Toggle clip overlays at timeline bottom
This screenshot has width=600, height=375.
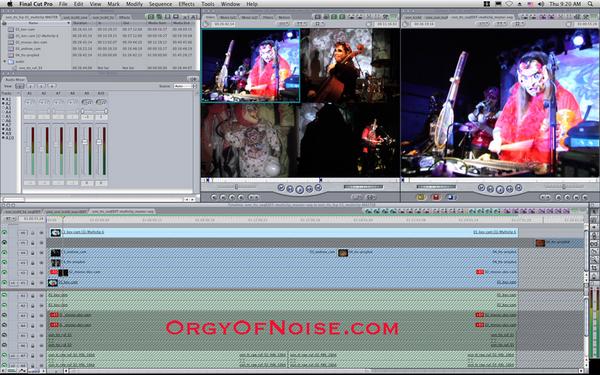[23, 370]
